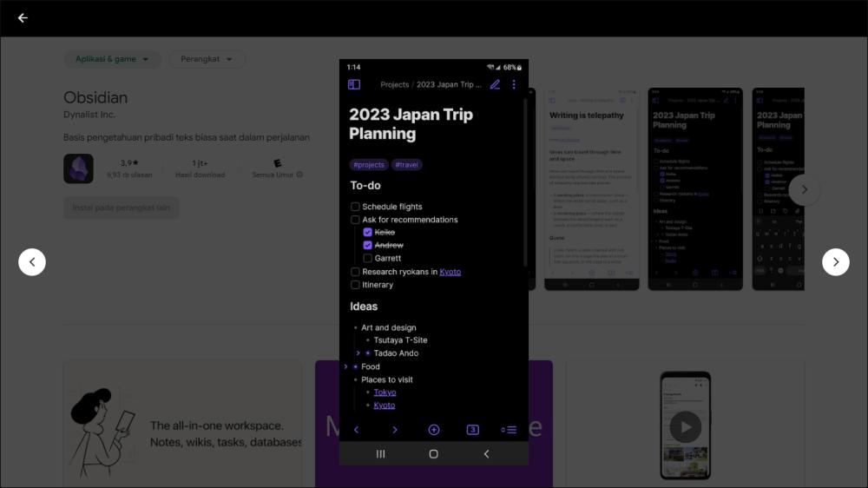Open the Kyoto link under Places to visit
The image size is (868, 488).
click(385, 406)
